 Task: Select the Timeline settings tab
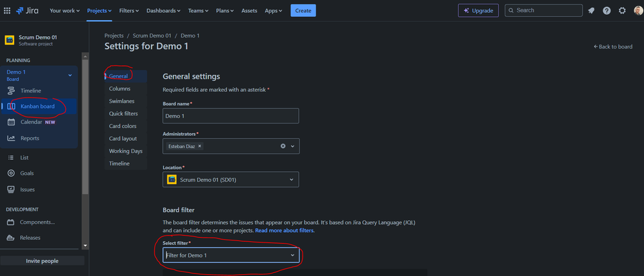[126, 164]
